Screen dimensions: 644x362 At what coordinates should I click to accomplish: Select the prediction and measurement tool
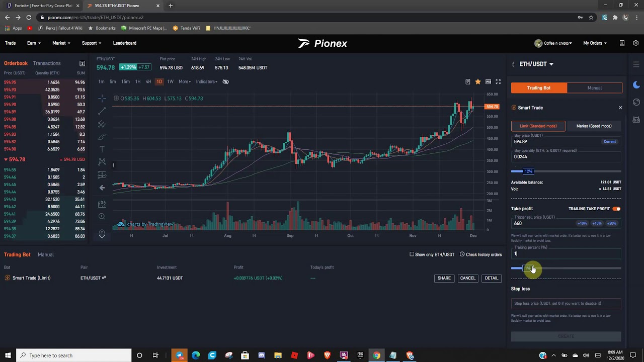102,175
